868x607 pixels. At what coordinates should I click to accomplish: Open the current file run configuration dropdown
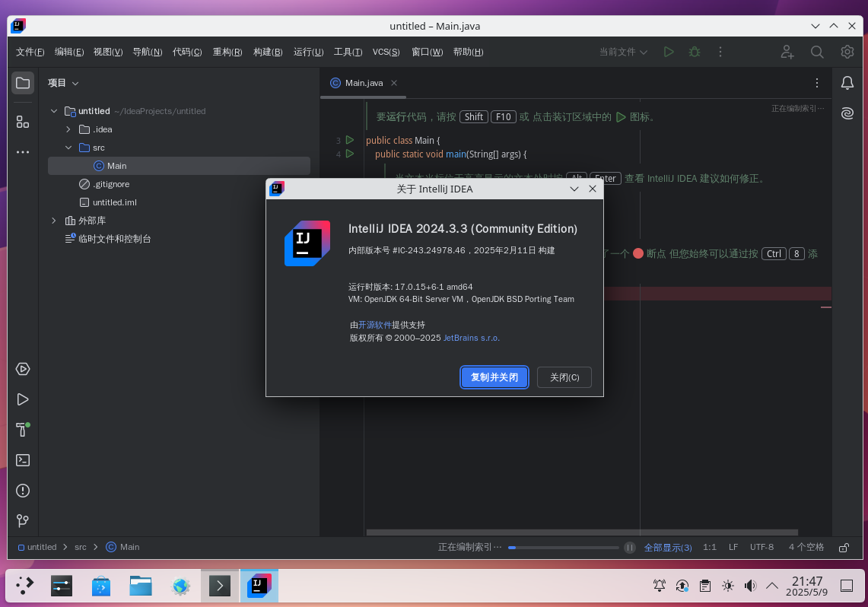pyautogui.click(x=623, y=52)
